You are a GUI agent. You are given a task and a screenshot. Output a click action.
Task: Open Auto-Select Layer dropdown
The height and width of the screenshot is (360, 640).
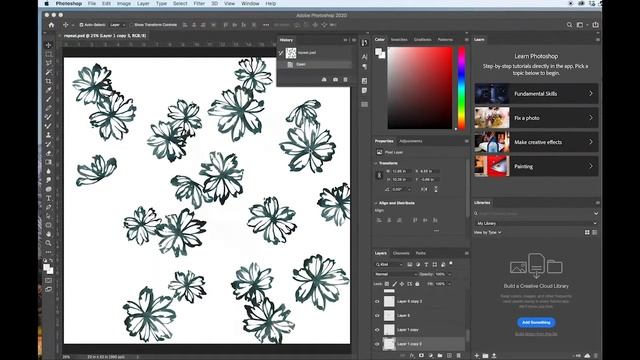pyautogui.click(x=118, y=25)
